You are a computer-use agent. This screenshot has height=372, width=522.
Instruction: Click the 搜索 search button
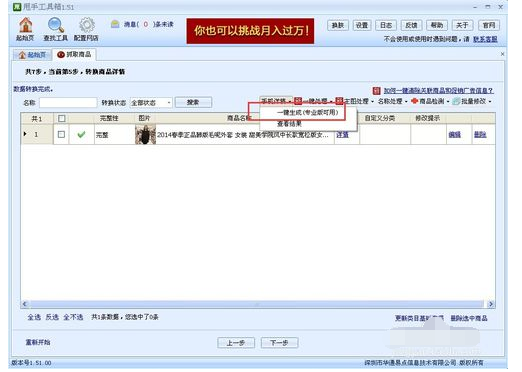(193, 102)
